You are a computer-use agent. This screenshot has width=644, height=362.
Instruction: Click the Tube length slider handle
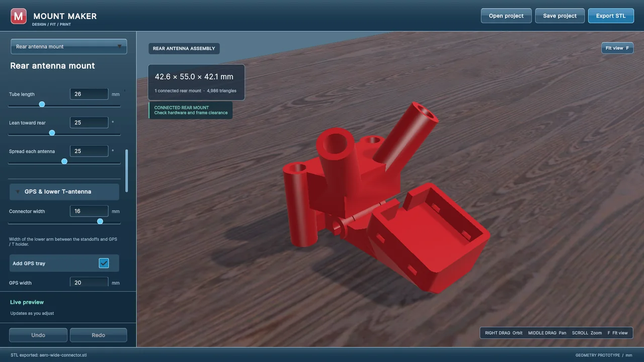(42, 104)
